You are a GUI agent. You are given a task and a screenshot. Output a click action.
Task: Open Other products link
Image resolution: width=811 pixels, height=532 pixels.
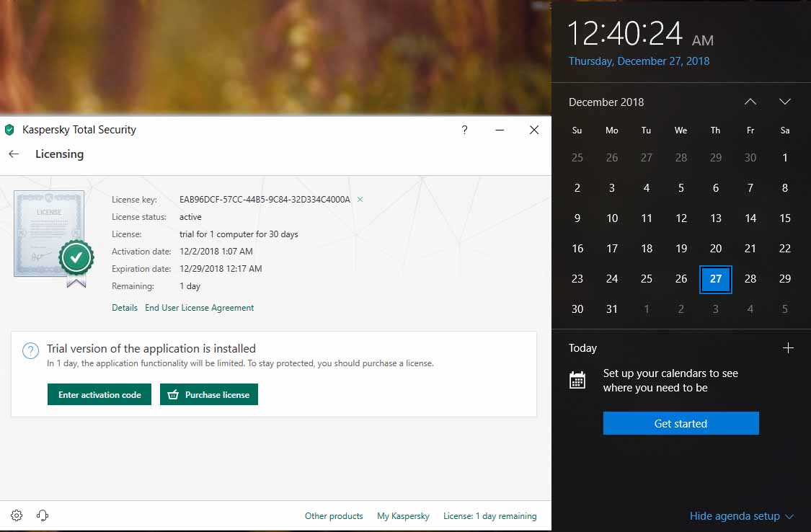pyautogui.click(x=334, y=516)
